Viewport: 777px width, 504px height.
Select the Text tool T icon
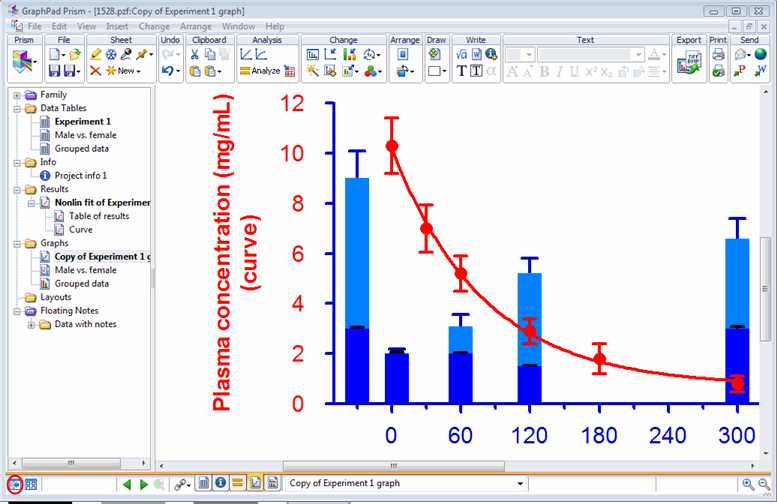[461, 71]
